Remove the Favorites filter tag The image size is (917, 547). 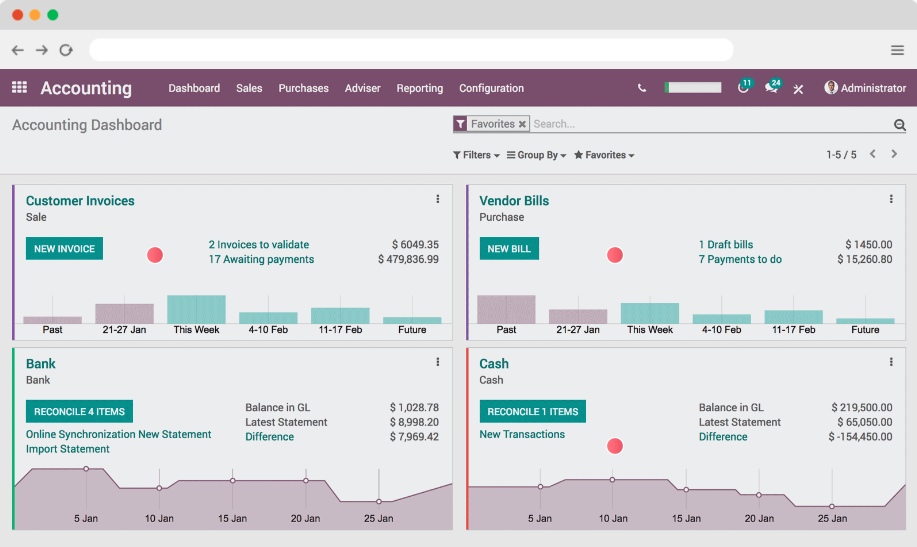[522, 124]
